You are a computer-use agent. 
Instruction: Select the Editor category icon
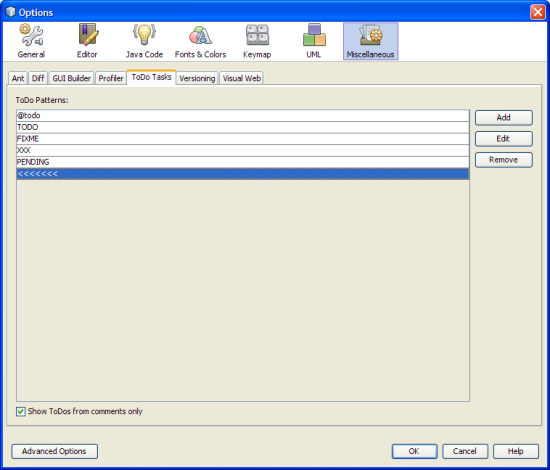pos(87,41)
